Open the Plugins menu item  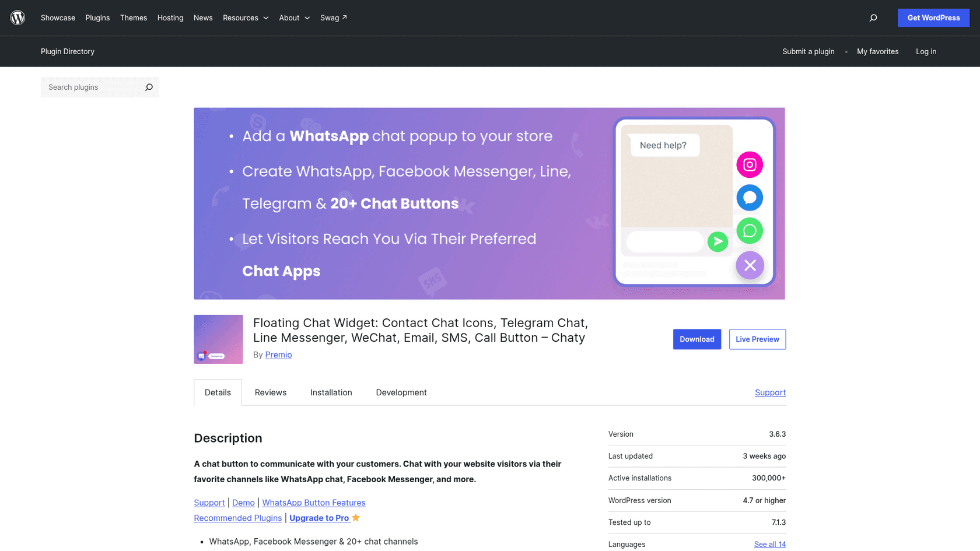point(97,18)
